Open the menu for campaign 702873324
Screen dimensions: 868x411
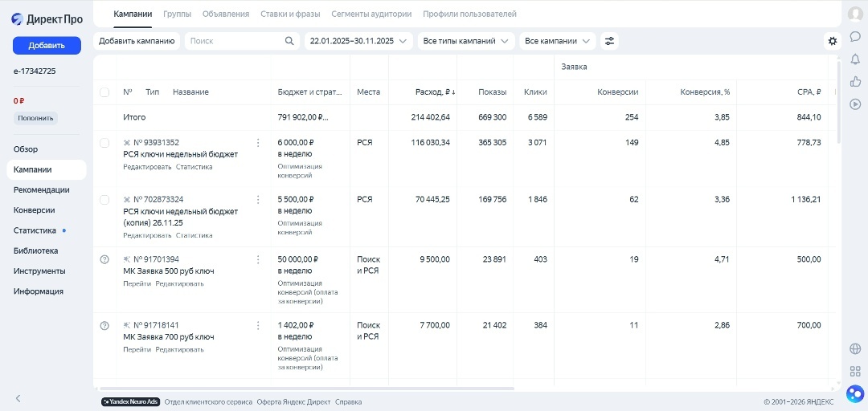click(258, 200)
